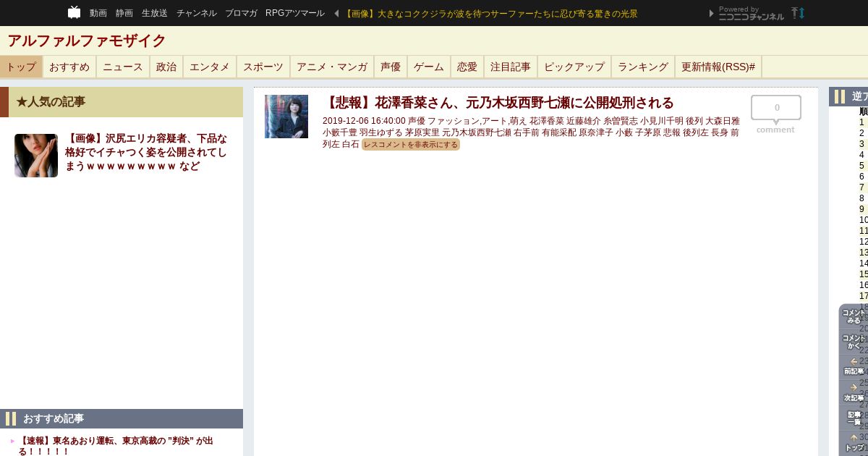Open the 声優 navigation tab
Screen dimensions: 868x456
click(391, 67)
